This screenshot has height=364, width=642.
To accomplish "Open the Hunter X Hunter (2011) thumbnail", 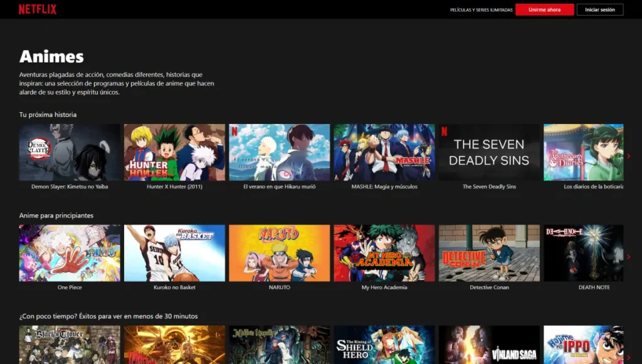I will pyautogui.click(x=174, y=152).
